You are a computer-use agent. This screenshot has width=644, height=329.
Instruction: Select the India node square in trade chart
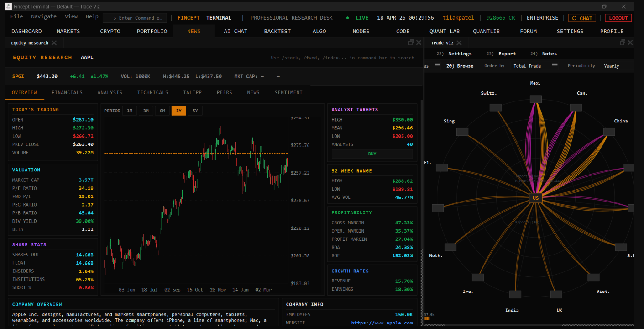(515, 295)
